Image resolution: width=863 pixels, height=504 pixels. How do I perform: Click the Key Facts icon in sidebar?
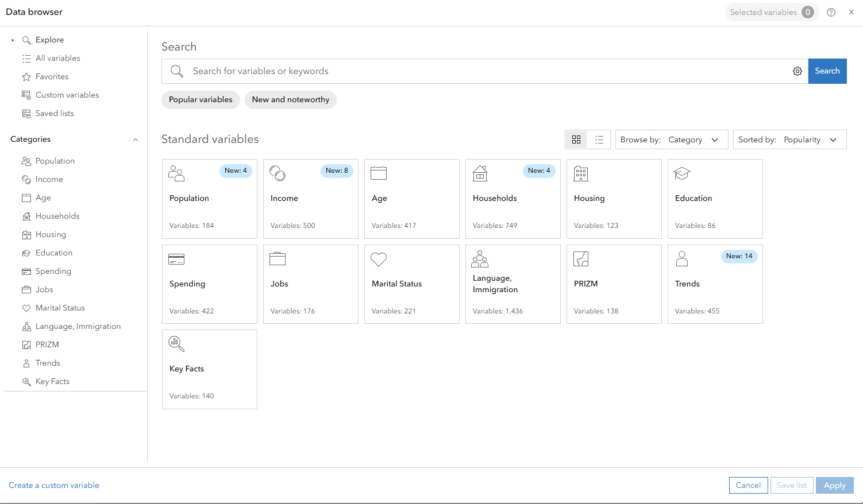pyautogui.click(x=26, y=382)
